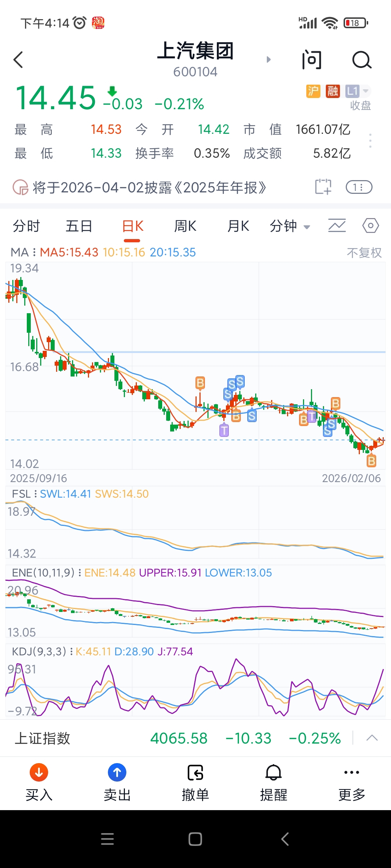Tap Android recent apps menu button
The width and height of the screenshot is (391, 868).
click(108, 839)
